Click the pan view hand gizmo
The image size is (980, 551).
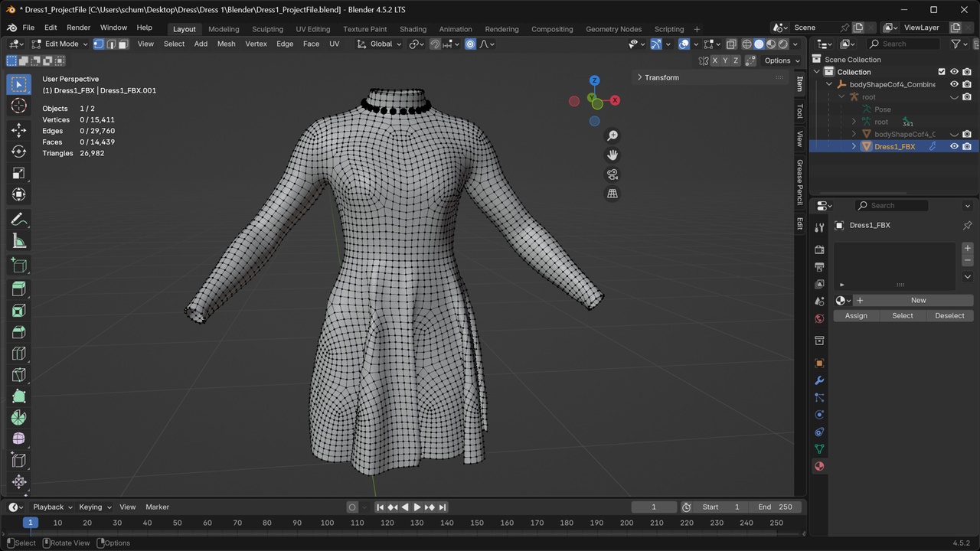(x=612, y=155)
